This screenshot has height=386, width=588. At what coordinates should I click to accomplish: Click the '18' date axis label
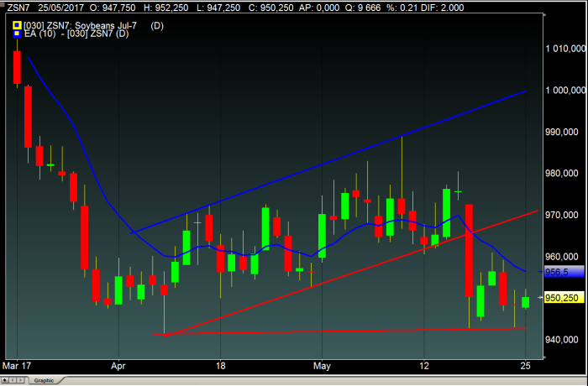(x=220, y=366)
